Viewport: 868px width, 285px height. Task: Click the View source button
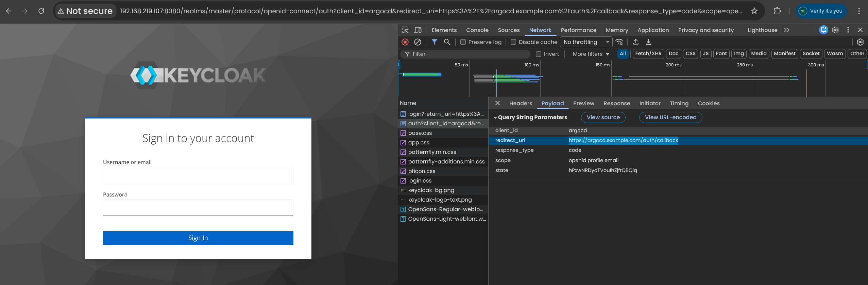(603, 117)
